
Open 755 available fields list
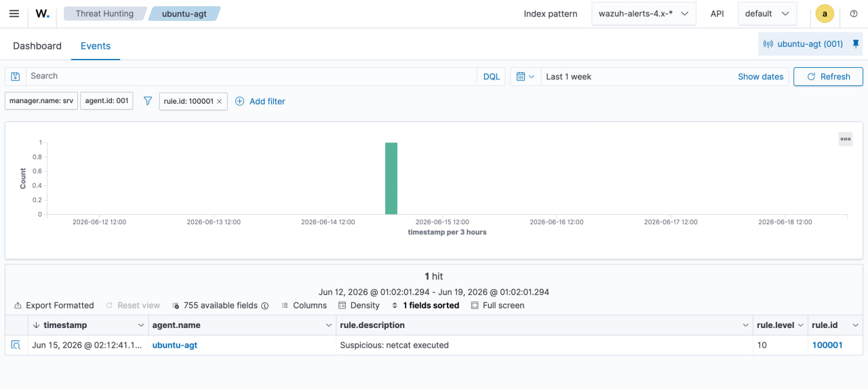[216, 306]
